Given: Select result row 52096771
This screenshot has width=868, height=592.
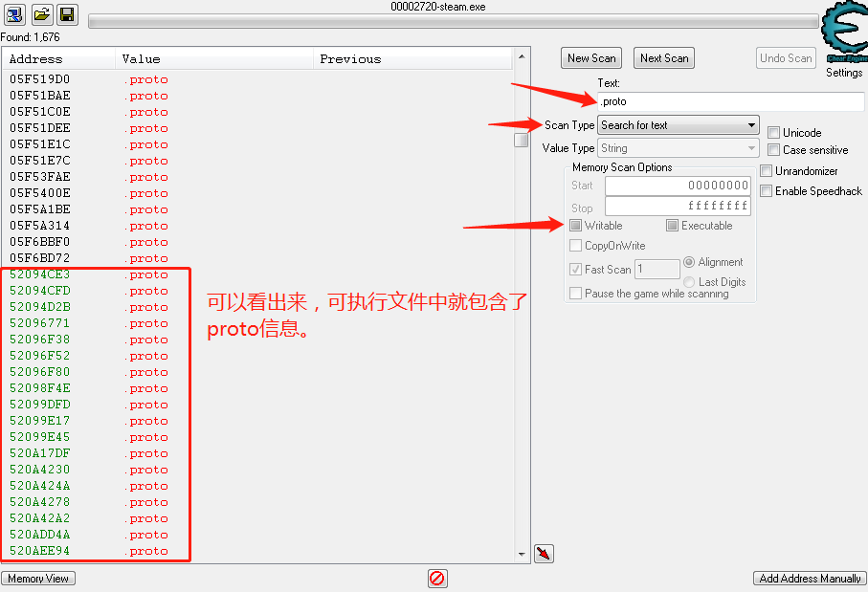Looking at the screenshot, I should [x=257, y=323].
